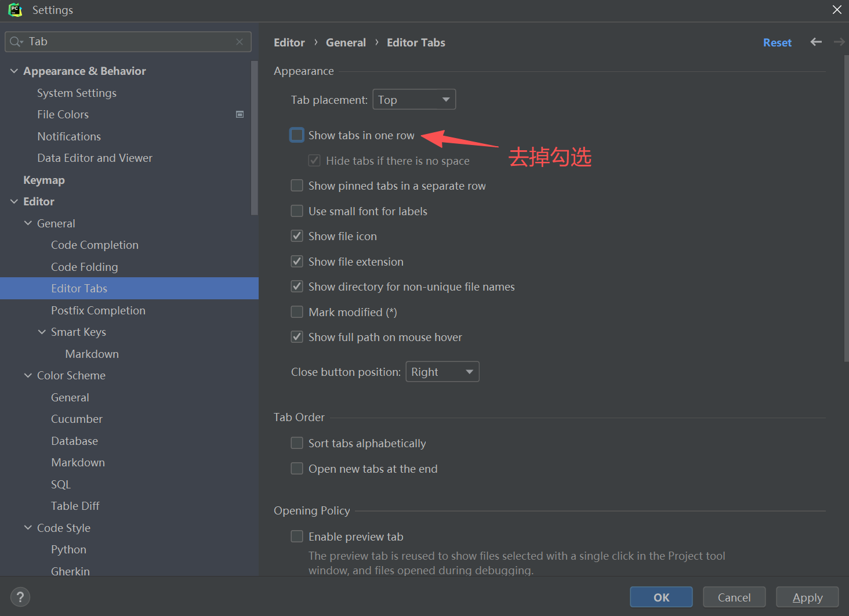
Task: Select Markdown under Color Scheme
Action: pyautogui.click(x=78, y=462)
